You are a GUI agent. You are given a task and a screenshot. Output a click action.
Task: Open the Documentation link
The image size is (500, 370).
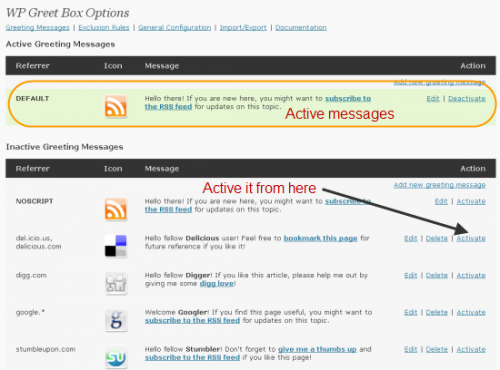pyautogui.click(x=301, y=28)
